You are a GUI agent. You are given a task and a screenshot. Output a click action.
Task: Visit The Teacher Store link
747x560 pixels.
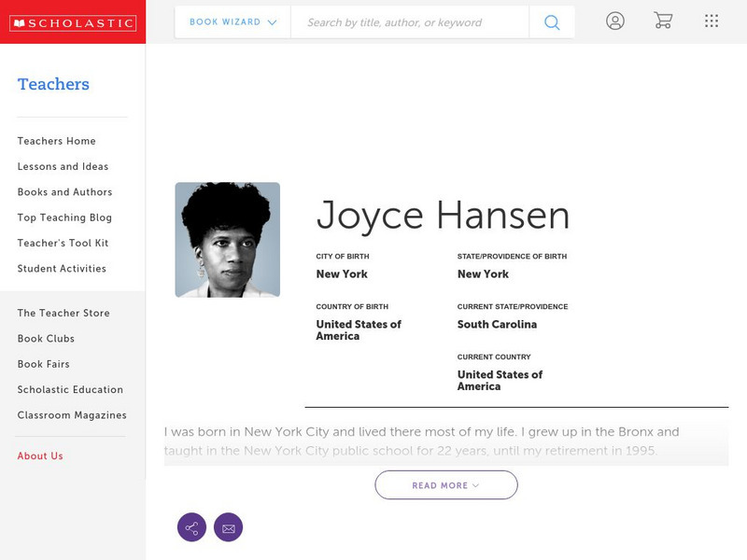click(63, 314)
